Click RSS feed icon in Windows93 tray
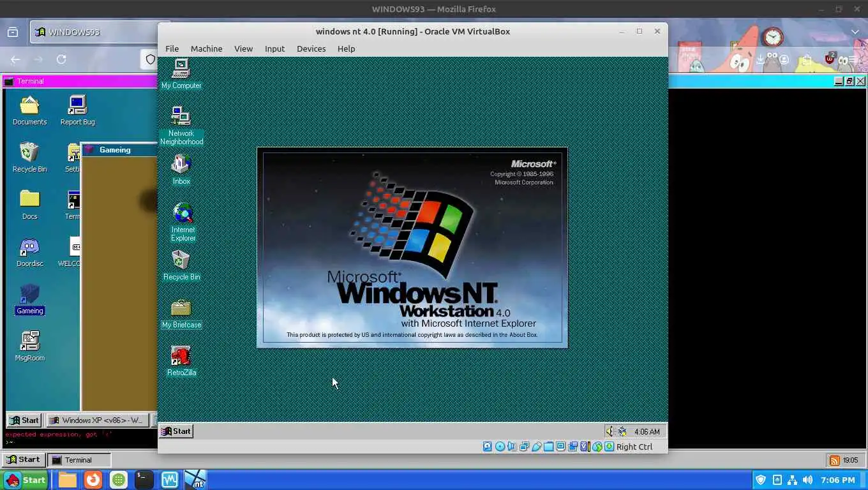 pos(835,460)
